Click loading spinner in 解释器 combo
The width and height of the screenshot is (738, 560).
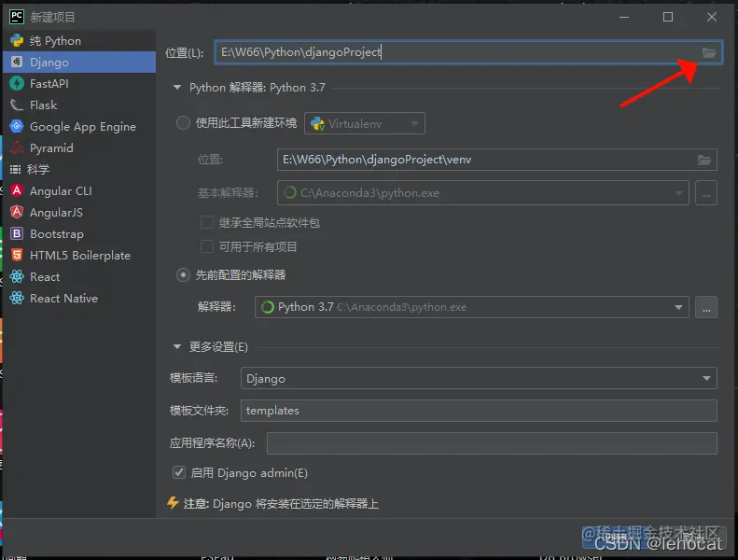(x=268, y=307)
